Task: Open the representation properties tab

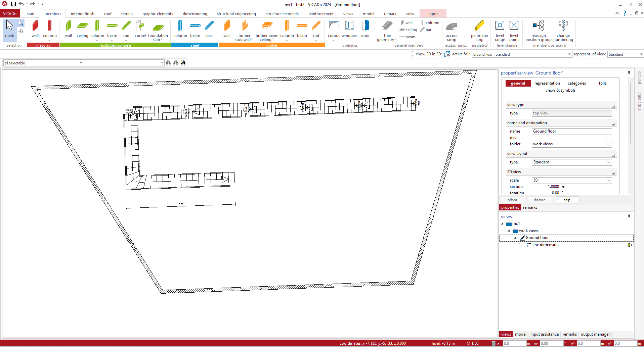Action: pos(547,83)
